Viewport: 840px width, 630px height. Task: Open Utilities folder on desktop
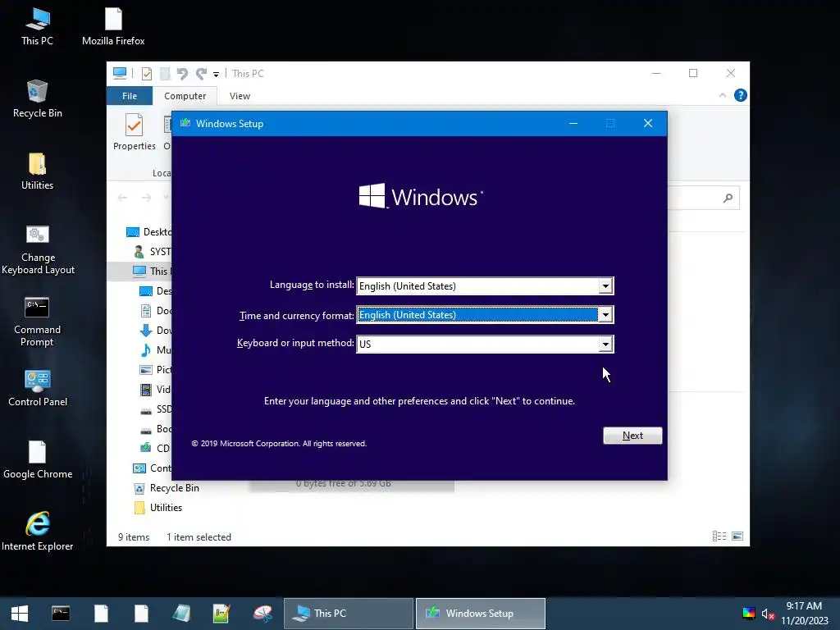click(x=38, y=171)
